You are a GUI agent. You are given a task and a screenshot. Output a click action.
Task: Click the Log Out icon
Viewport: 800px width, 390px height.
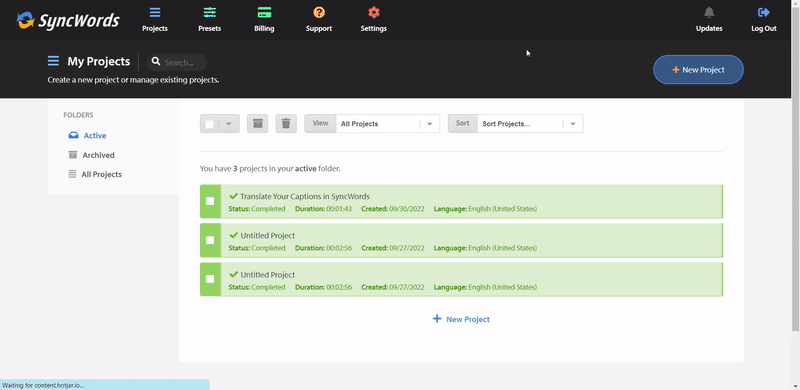tap(764, 13)
